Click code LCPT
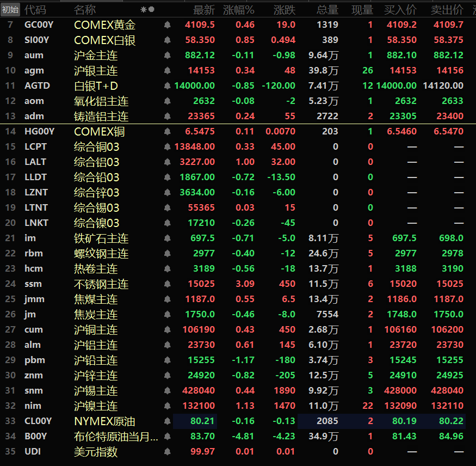 click(35, 146)
